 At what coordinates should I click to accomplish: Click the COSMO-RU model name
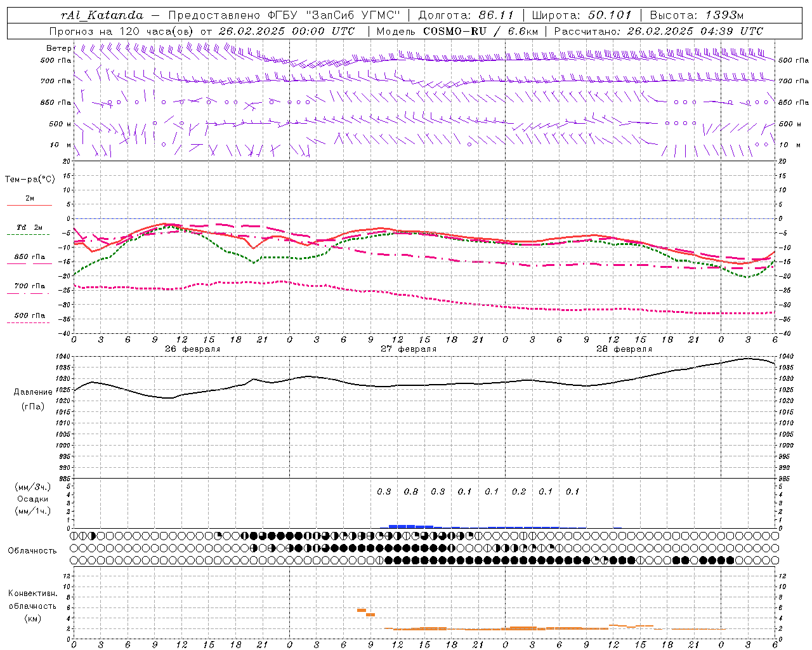pos(455,31)
